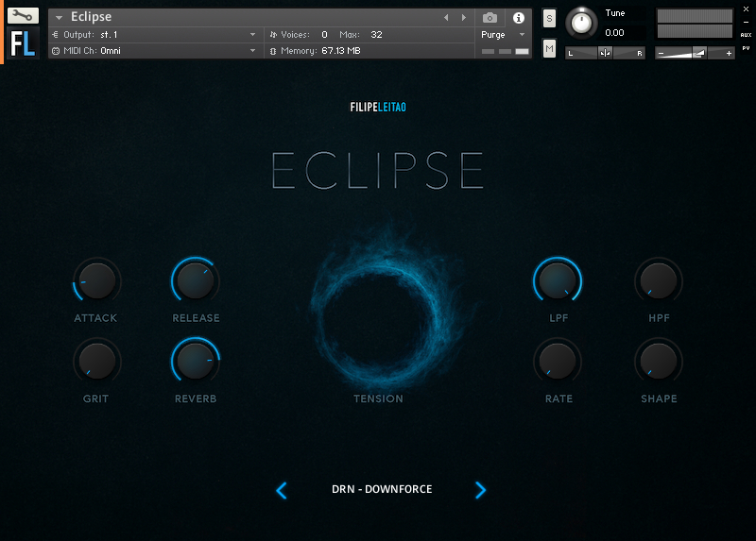Toggle the PV button in header
The height and width of the screenshot is (541, 756).
click(x=746, y=48)
